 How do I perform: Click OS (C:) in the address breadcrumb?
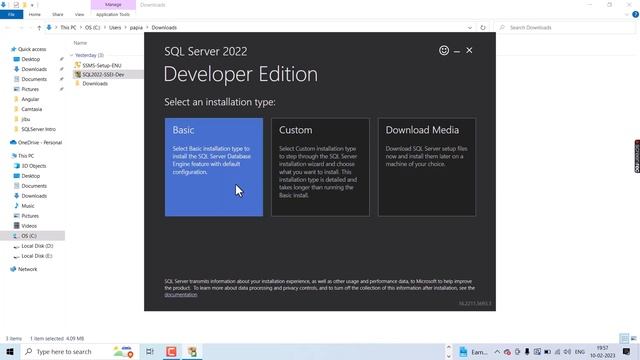click(x=92, y=28)
